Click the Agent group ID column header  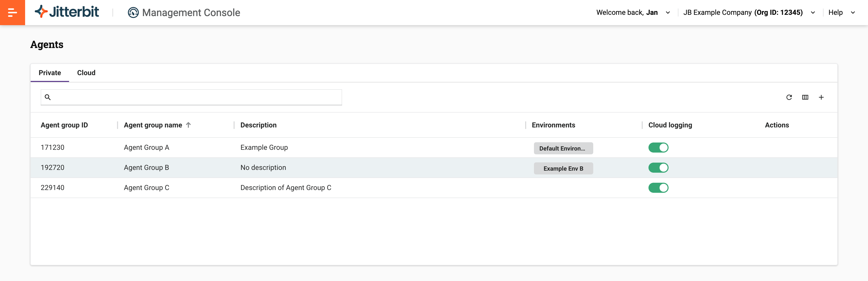[64, 125]
